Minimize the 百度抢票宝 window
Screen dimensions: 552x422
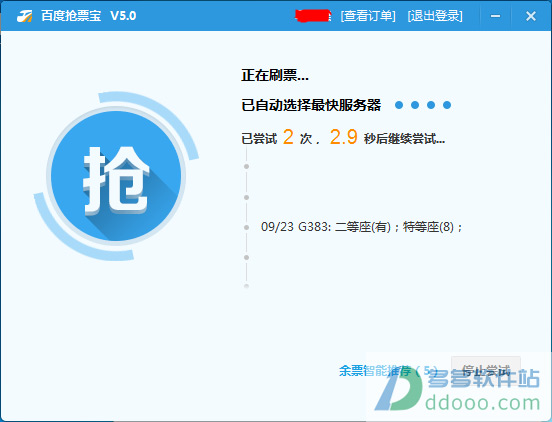496,16
